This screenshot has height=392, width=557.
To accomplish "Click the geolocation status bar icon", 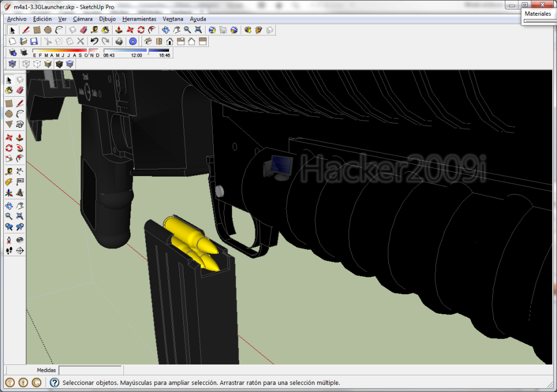I will pos(10,382).
